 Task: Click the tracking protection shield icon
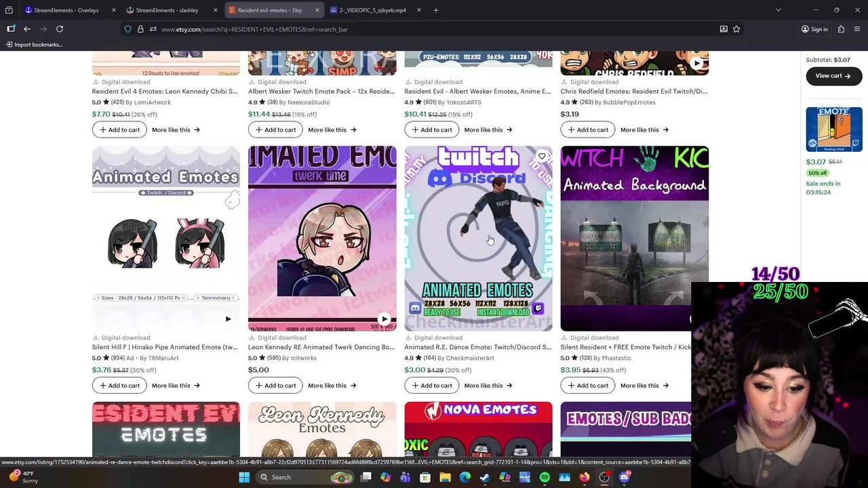click(x=127, y=29)
